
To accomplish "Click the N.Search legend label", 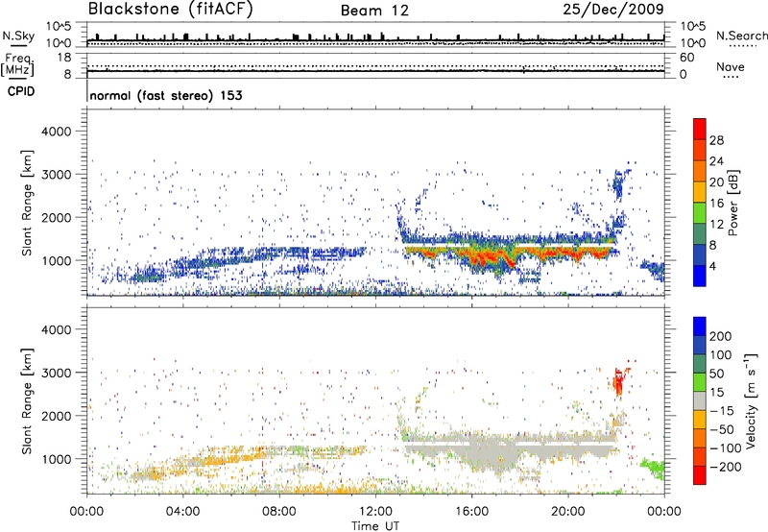I will point(741,36).
